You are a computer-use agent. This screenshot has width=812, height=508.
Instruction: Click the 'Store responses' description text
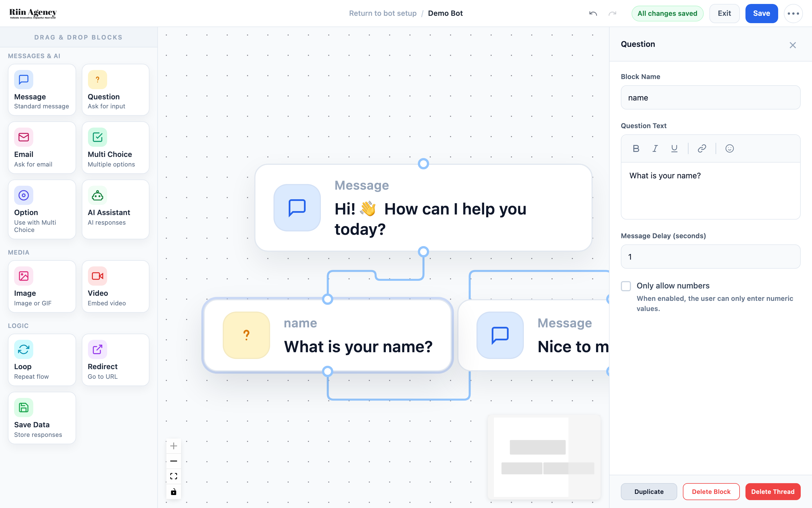[x=38, y=435]
